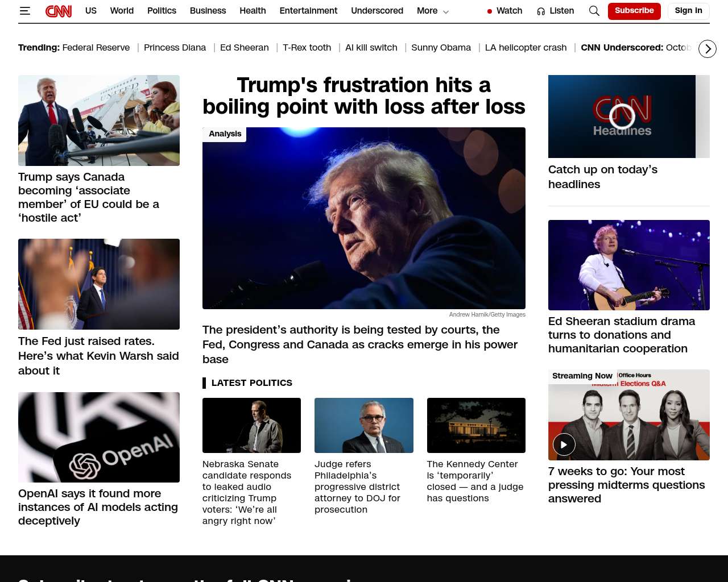Click the CNN logo
728x582 pixels.
pyautogui.click(x=59, y=11)
